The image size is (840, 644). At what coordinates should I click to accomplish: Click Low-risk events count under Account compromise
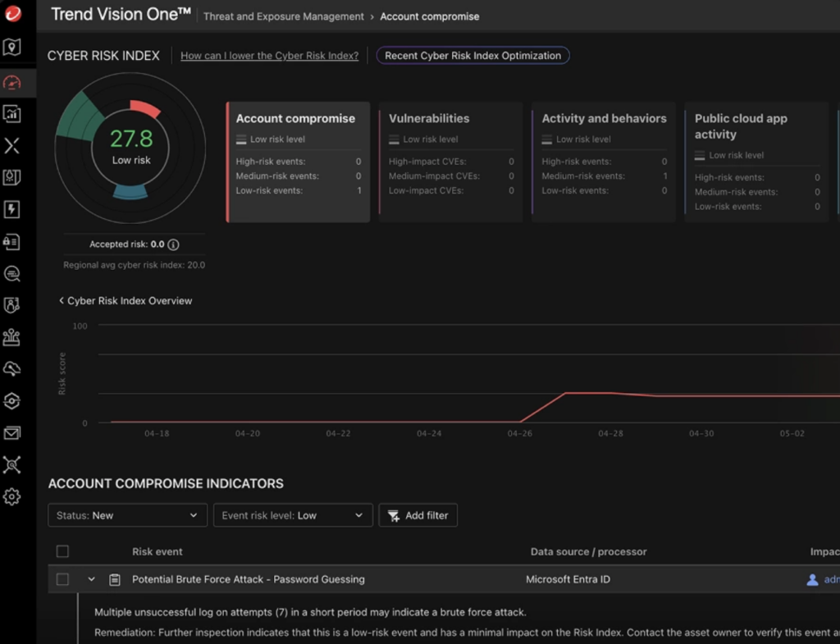tap(359, 190)
